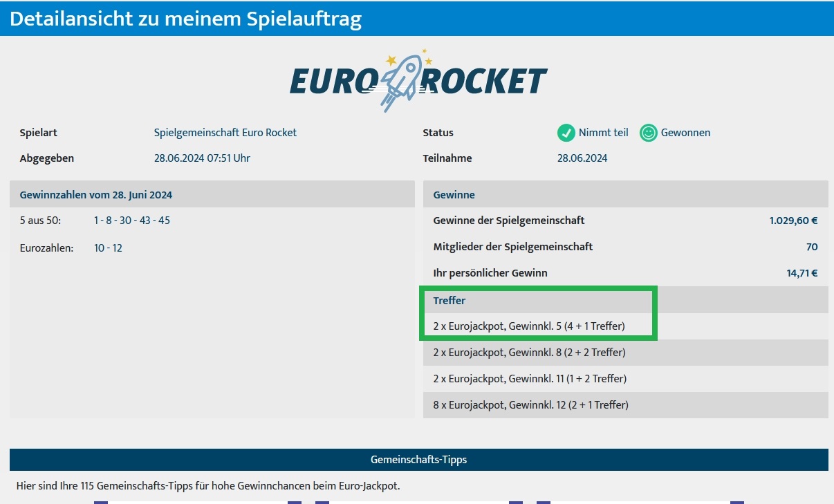The height and width of the screenshot is (504, 834).
Task: Click row 'Gewinnkl. 11 (1 + 2 Treffer)'
Action: tap(625, 379)
